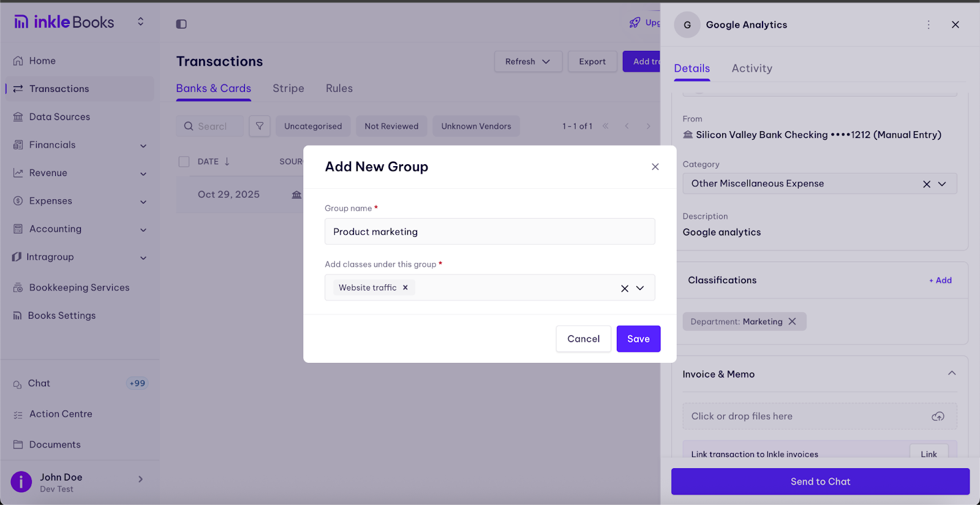Switch to the Rules tab
980x505 pixels.
pos(339,88)
